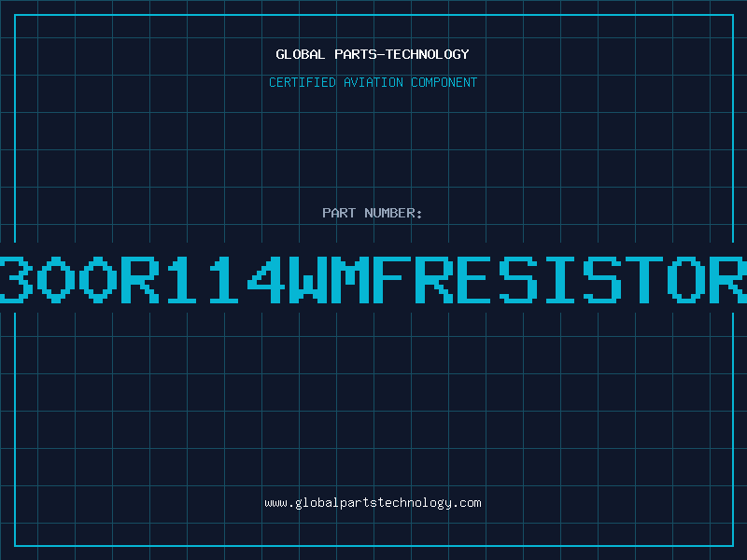Image resolution: width=747 pixels, height=560 pixels.
Task: Select the PARTS-TECHNOLOGY text in the title
Action: coord(402,54)
